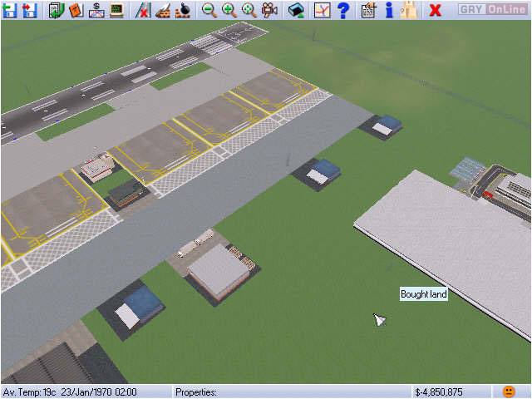Viewport: 532px width, 399px height.
Task: Click the zoom in magnifier
Action: (229, 10)
